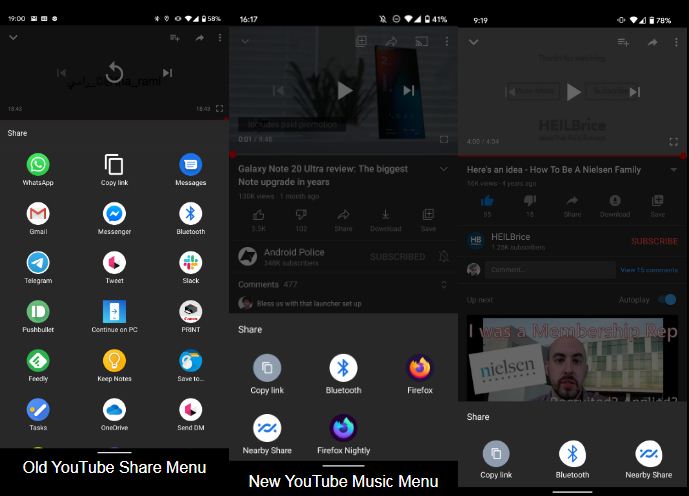Share the video via WhatsApp
The height and width of the screenshot is (496, 689).
point(38,165)
